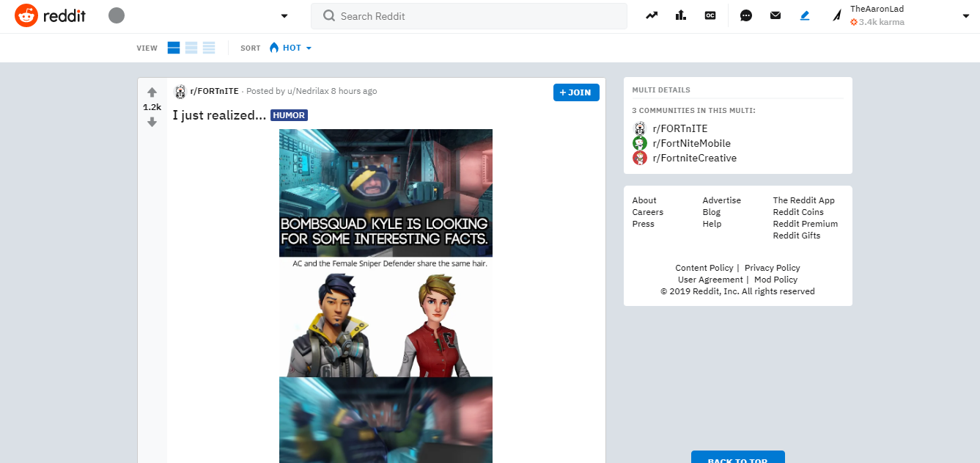
Task: Open The Reddit App link
Action: coord(804,200)
